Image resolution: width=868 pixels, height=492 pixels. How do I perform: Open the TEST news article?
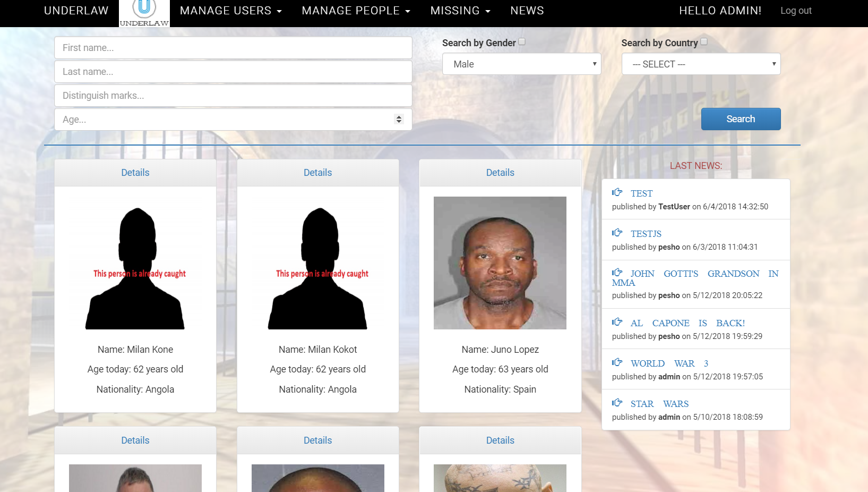point(641,193)
